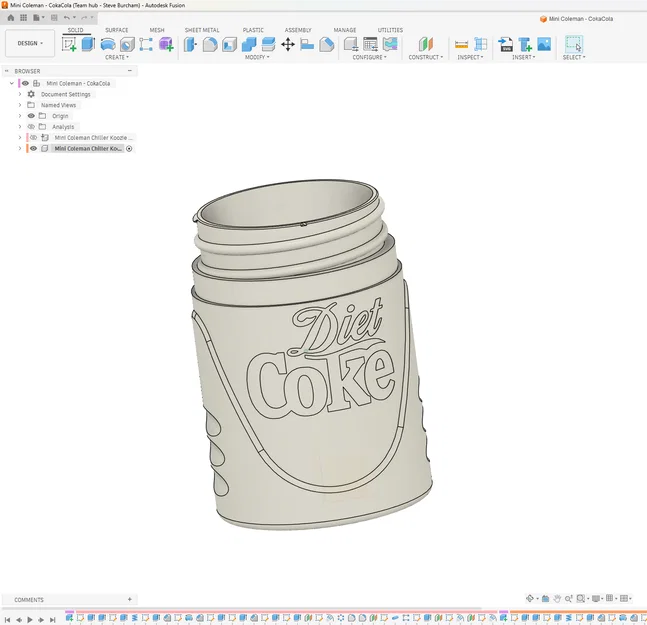Open the INSERT dropdown
The height and width of the screenshot is (625, 647).
coord(523,57)
